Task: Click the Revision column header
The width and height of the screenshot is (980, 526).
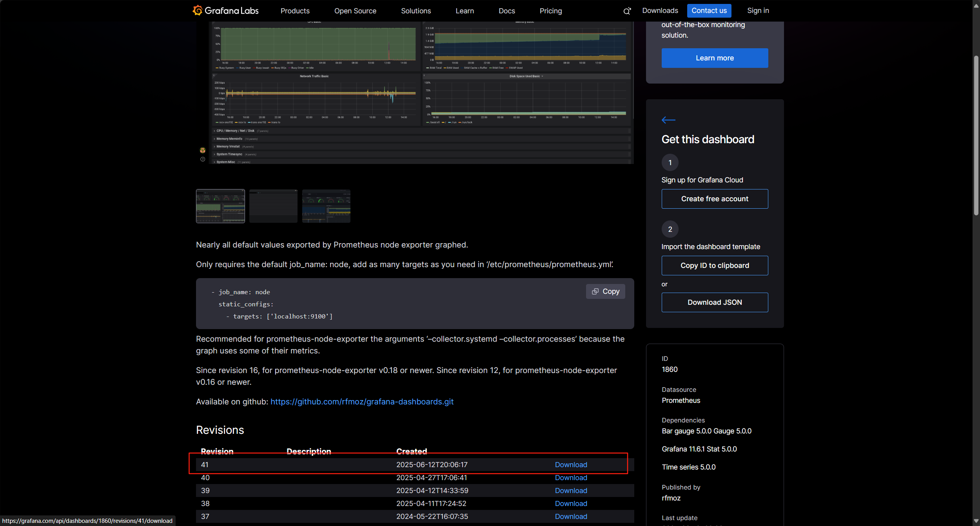Action: click(x=217, y=451)
